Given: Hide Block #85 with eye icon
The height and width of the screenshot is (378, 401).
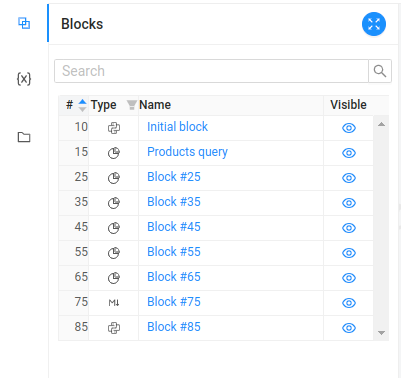Looking at the screenshot, I should point(349,328).
